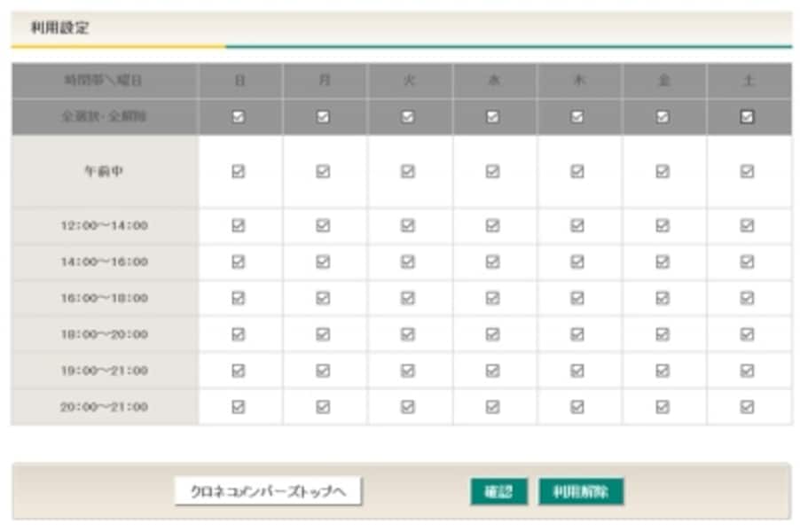Click 16:00~18:00 checkbox under 土
This screenshot has height=532, width=800.
747,298
